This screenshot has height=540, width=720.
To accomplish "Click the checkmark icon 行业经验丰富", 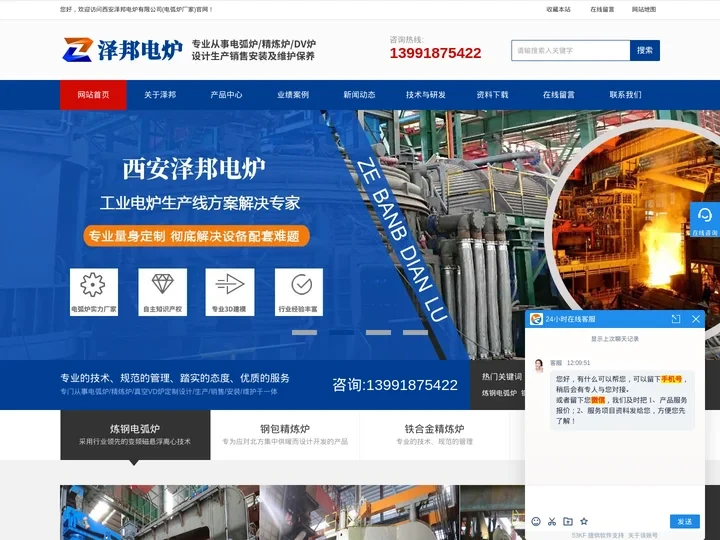I will point(299,292).
